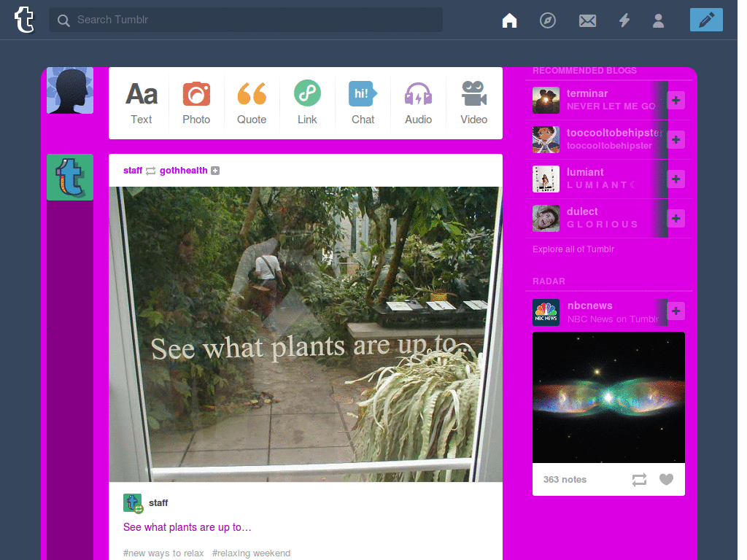Open the staff link in post header
This screenshot has width=747, height=560.
coord(133,171)
